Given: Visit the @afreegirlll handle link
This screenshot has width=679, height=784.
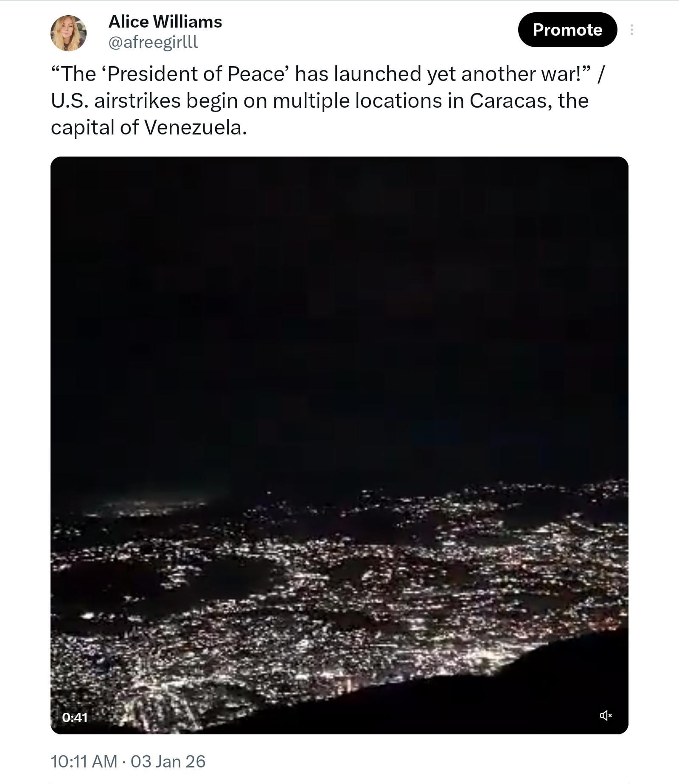Looking at the screenshot, I should pos(153,42).
